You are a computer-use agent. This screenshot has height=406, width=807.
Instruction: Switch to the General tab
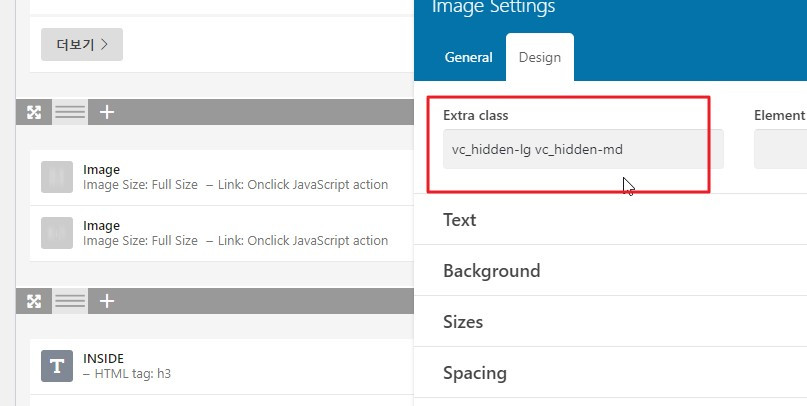(x=468, y=57)
